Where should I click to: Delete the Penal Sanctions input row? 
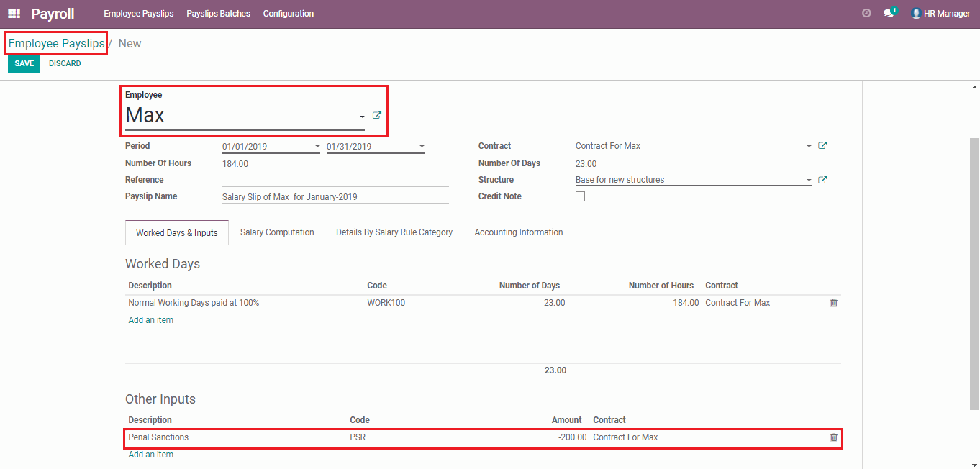click(834, 437)
